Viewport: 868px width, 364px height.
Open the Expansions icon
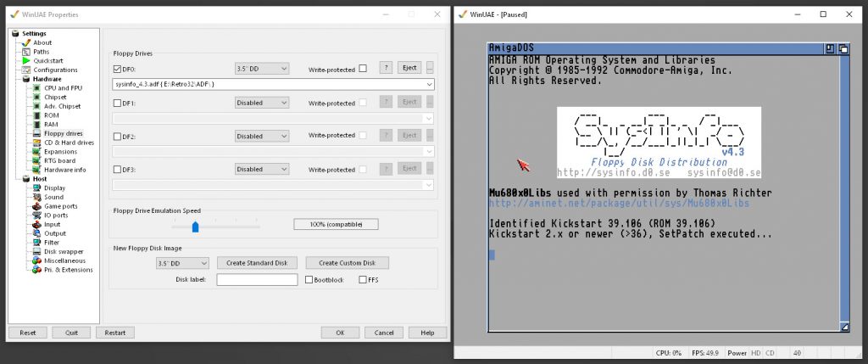pos(36,151)
